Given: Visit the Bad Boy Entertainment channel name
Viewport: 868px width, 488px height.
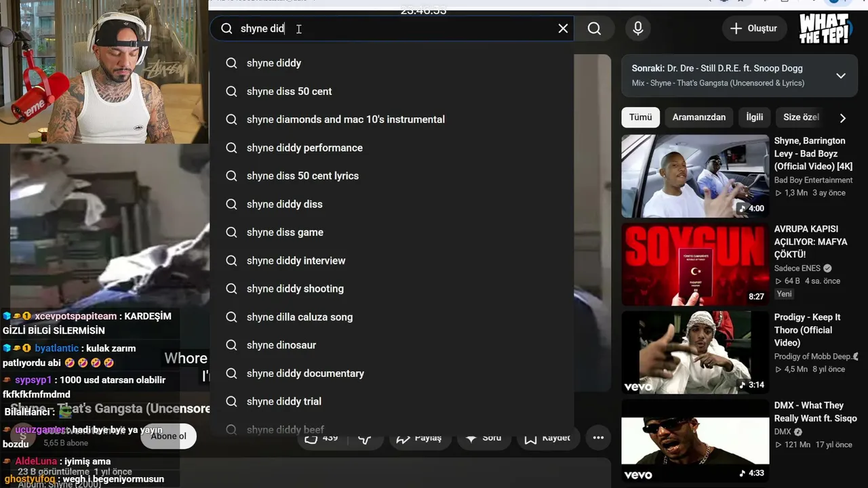Looking at the screenshot, I should pos(813,180).
